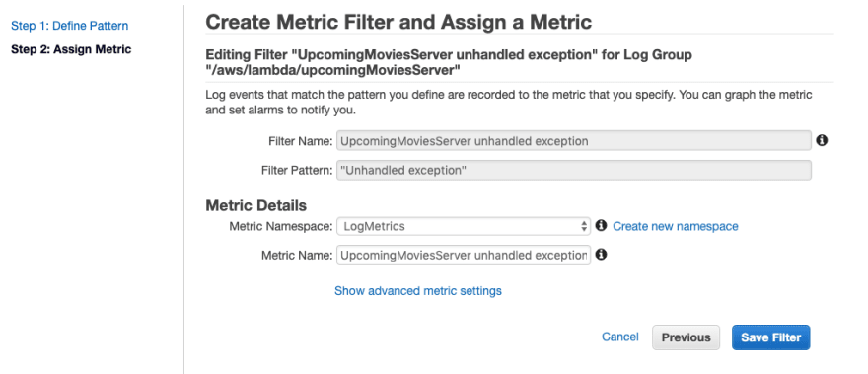Go to Step 1: Define Pattern

pyautogui.click(x=70, y=26)
